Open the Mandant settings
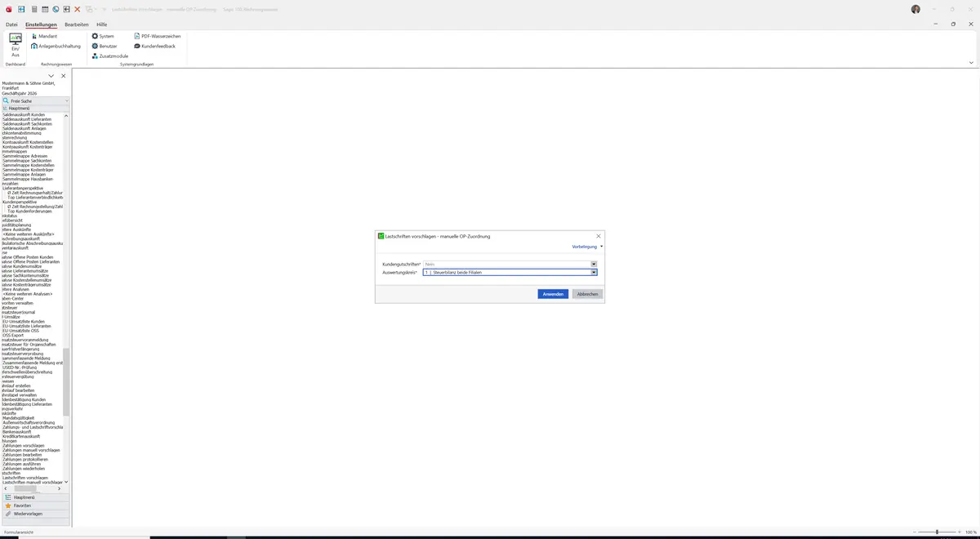 tap(44, 37)
